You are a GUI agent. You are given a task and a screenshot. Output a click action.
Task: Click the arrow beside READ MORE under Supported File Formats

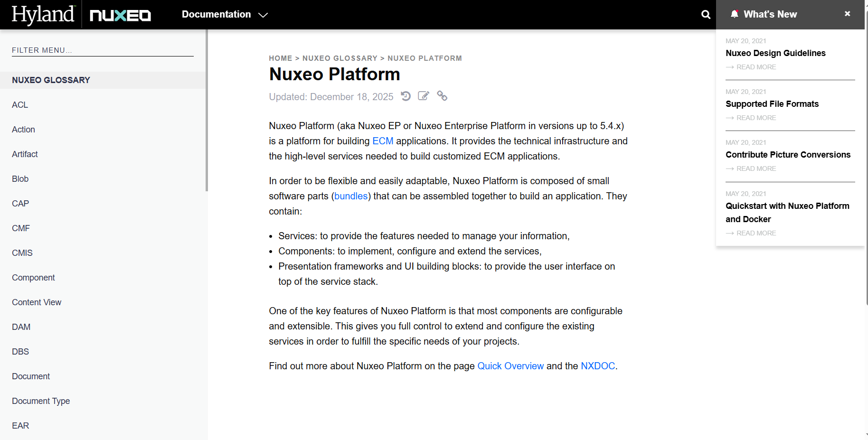[x=730, y=118]
